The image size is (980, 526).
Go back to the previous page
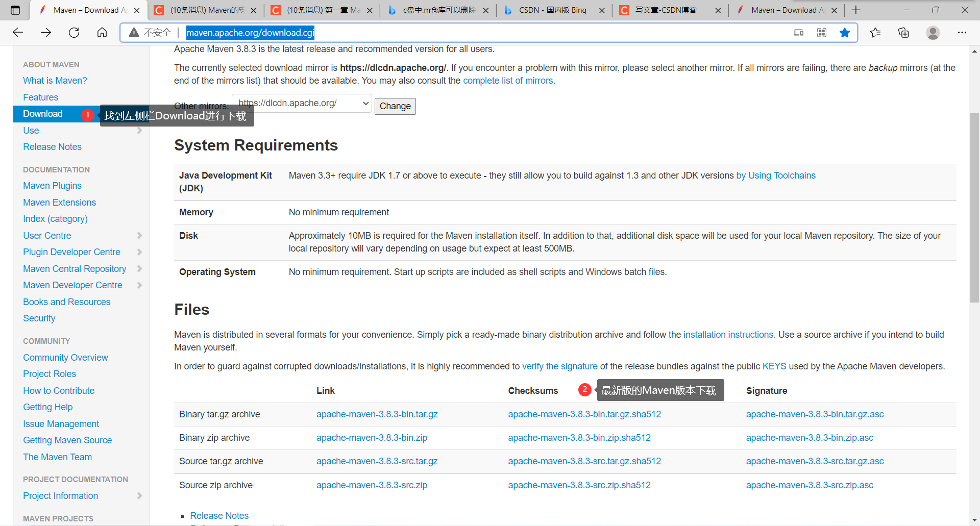(x=18, y=33)
